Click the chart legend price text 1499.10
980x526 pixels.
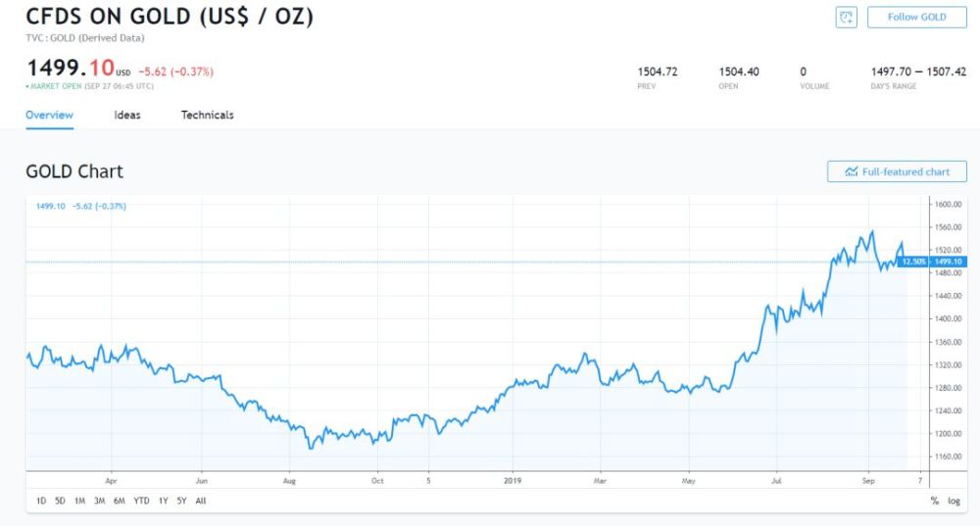coord(50,206)
